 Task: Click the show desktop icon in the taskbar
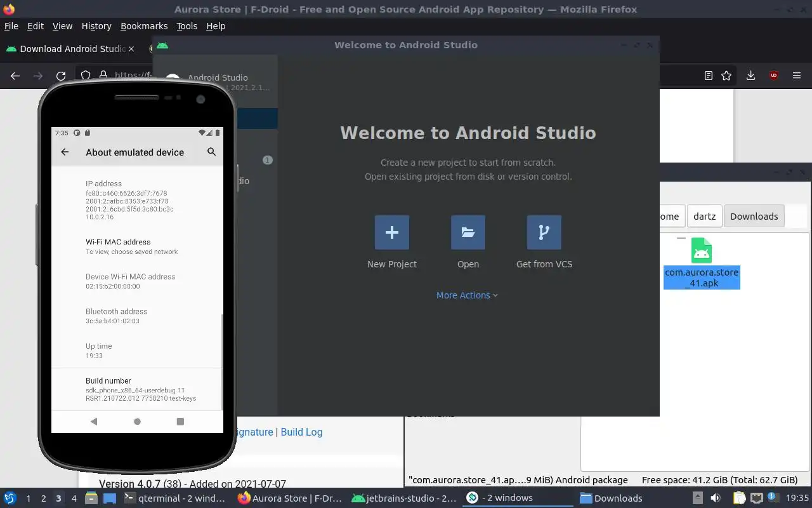110,498
